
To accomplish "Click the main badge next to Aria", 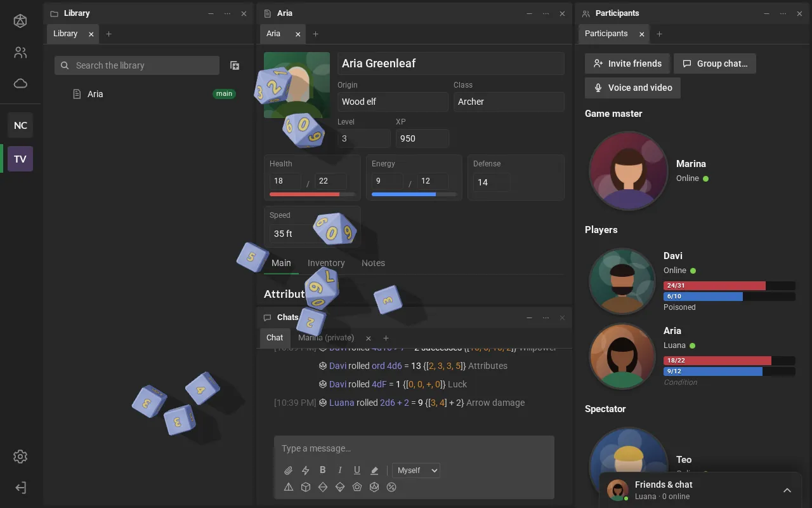I will point(224,94).
